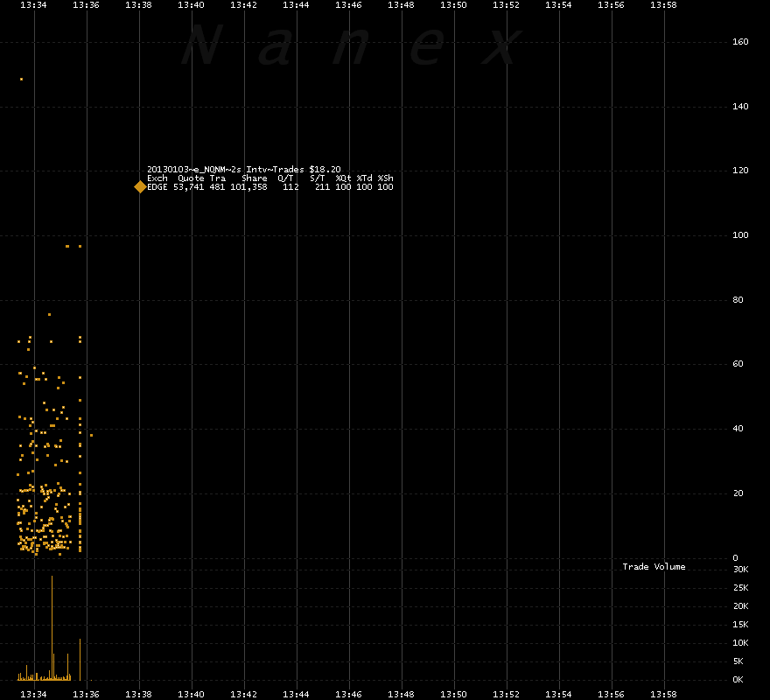The width and height of the screenshot is (770, 700).
Task: Click the '10K' volume axis label
Action: click(740, 643)
